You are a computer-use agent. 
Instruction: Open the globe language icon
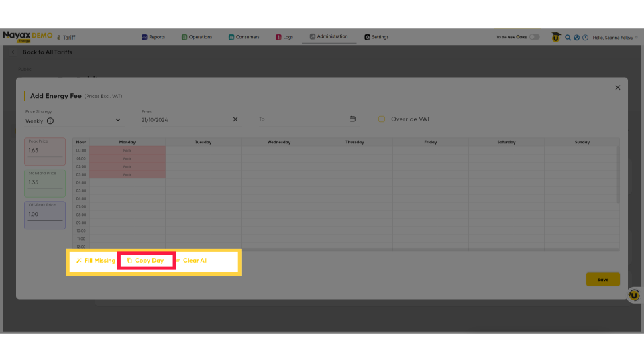click(576, 38)
